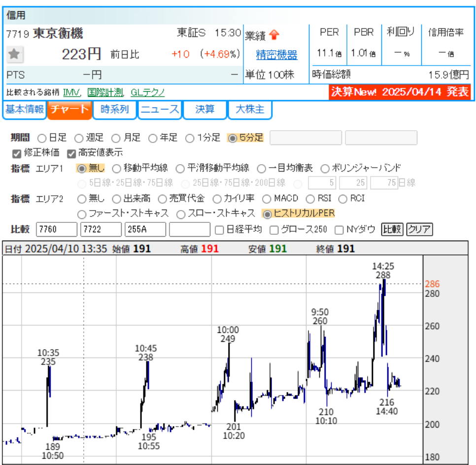
Task: Open GLテクノ comparison stock link
Action: [147, 92]
